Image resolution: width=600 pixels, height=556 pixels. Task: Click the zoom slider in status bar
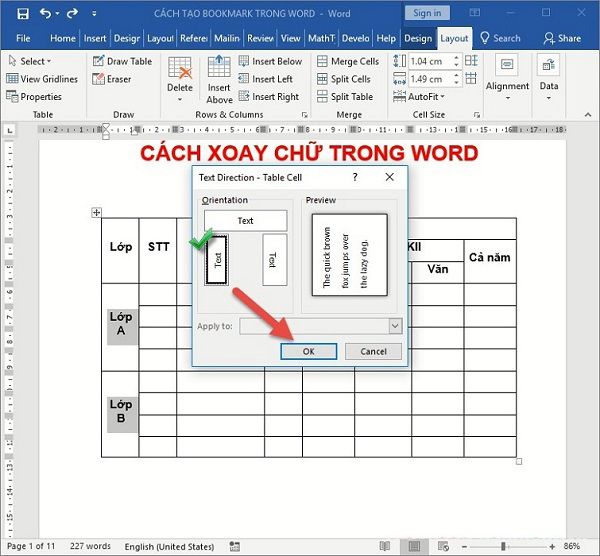[x=503, y=546]
